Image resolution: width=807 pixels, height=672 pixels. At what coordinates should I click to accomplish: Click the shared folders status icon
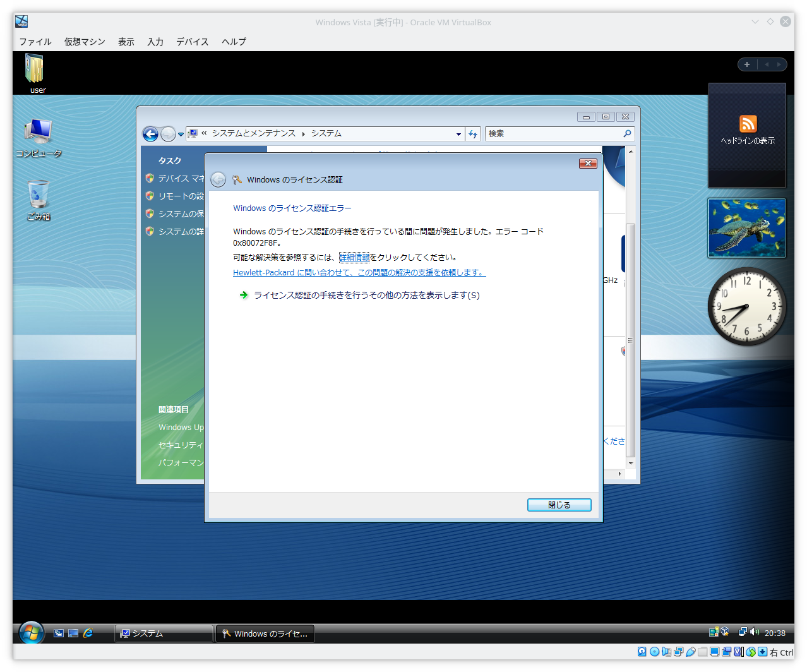point(702,652)
